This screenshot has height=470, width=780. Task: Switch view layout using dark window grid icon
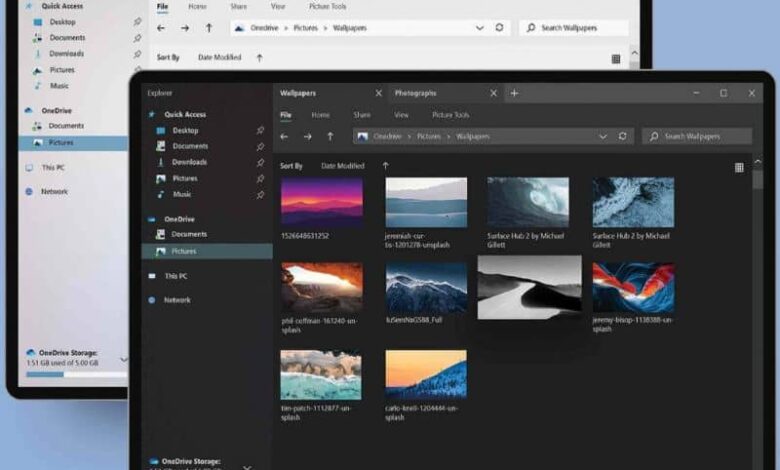[739, 168]
